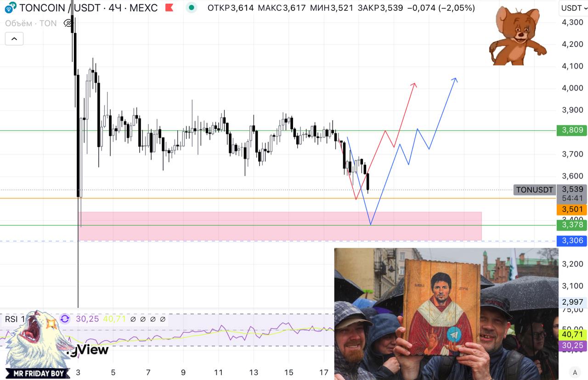The height and width of the screenshot is (380, 588).
Task: Click the current price label 3,539
Action: pos(572,189)
